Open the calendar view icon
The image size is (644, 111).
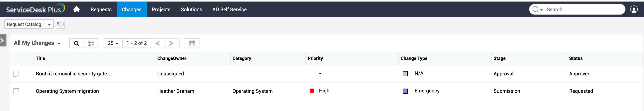coord(192,43)
